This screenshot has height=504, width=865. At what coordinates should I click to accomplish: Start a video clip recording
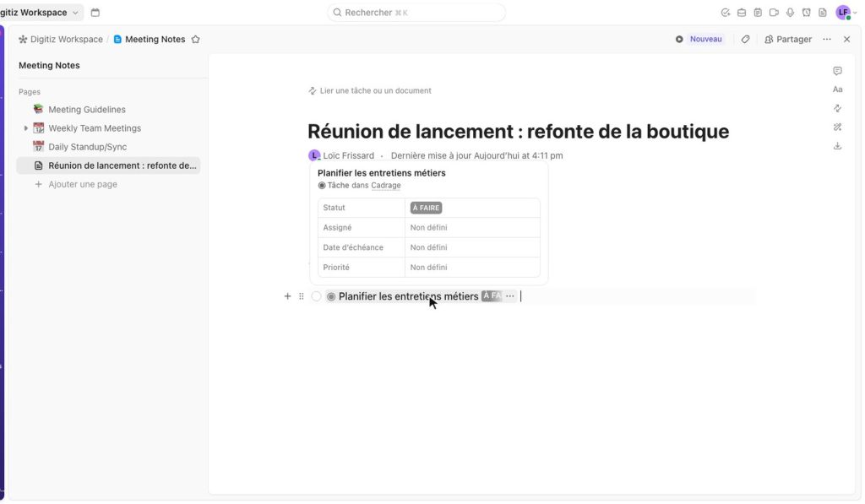[774, 13]
